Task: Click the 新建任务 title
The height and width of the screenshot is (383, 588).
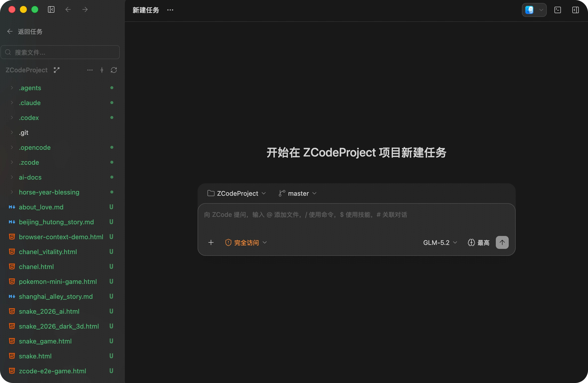Action: [146, 10]
